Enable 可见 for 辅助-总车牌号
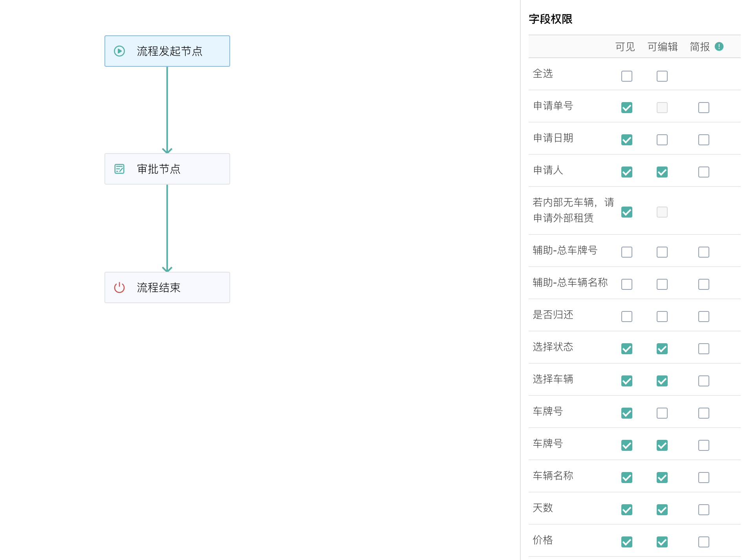Screen dimensions: 747x560 pos(626,252)
